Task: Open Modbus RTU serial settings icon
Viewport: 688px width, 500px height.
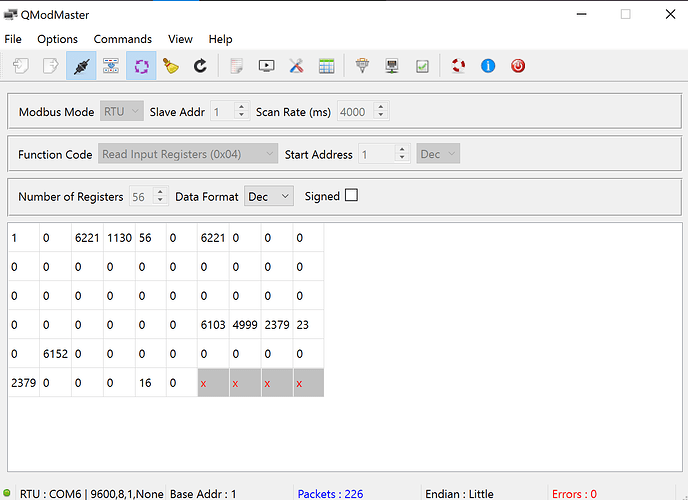Action: 362,66
